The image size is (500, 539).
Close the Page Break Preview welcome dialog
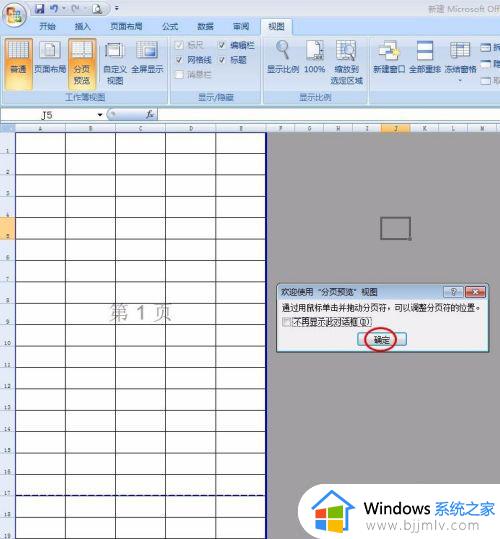(x=475, y=292)
